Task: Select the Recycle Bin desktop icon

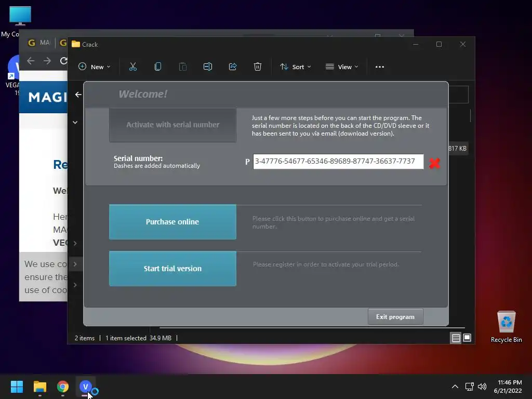Action: click(506, 327)
